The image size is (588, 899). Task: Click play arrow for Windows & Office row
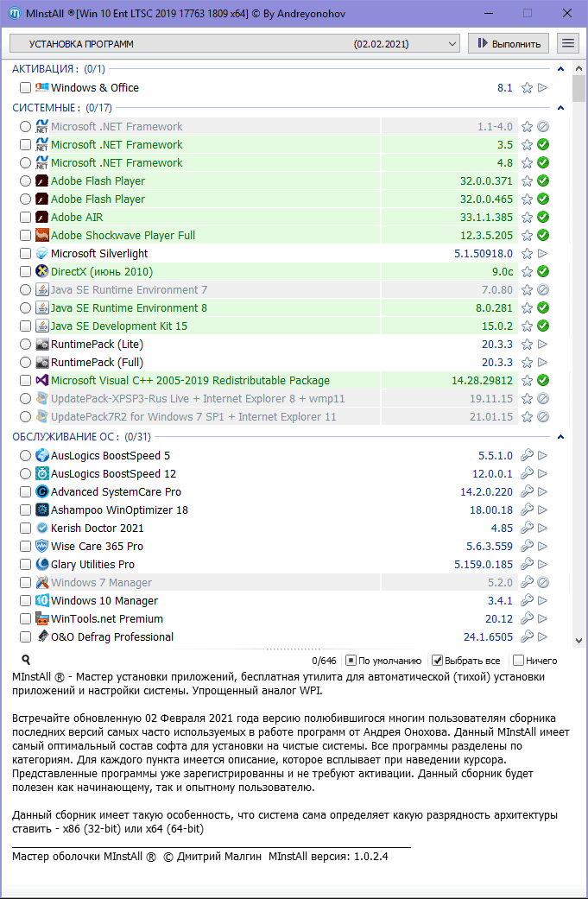point(543,88)
